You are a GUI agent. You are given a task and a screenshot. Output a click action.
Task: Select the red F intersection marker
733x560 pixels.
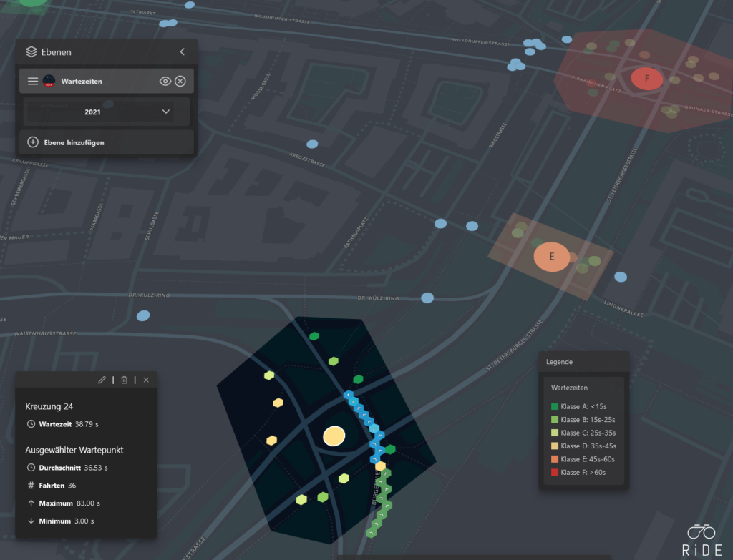647,79
